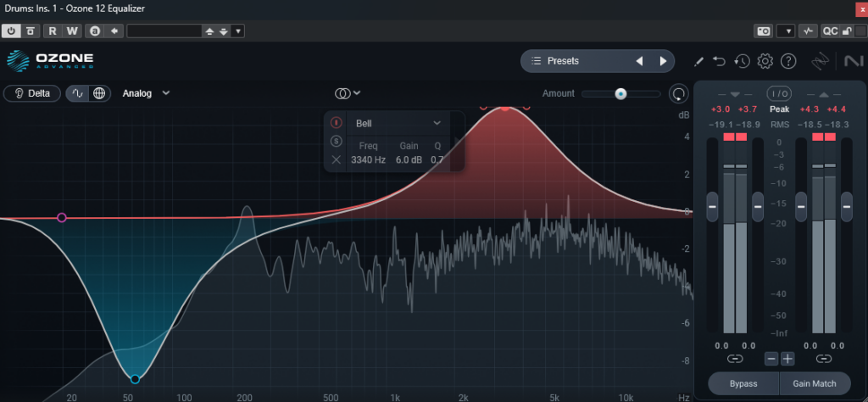The image size is (868, 402).
Task: Adjust the right input gain fader
Action: click(x=757, y=207)
